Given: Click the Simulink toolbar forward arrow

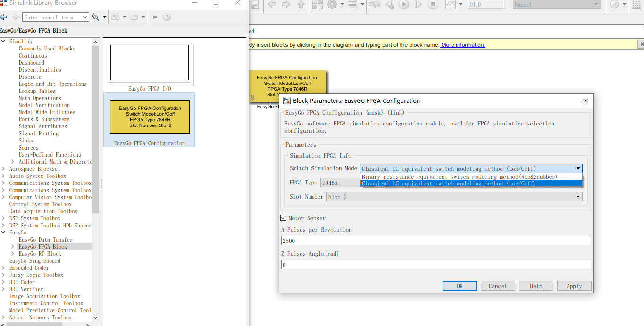Looking at the screenshot, I should coord(286,5).
